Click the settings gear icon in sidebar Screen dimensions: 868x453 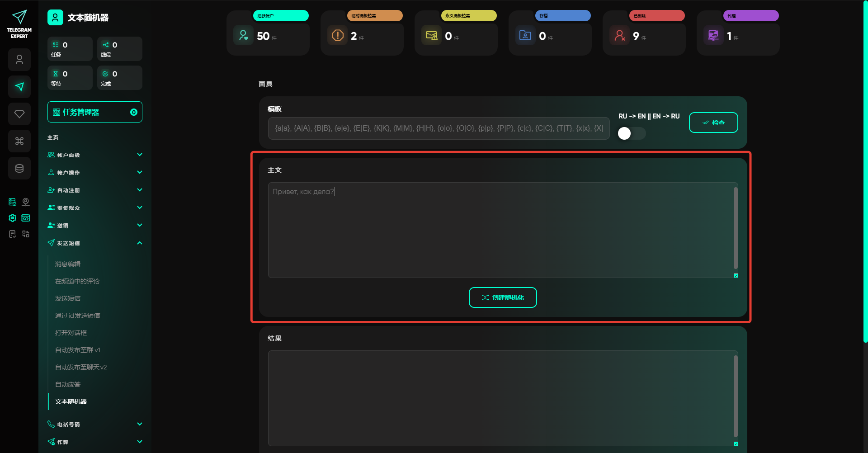click(x=13, y=218)
